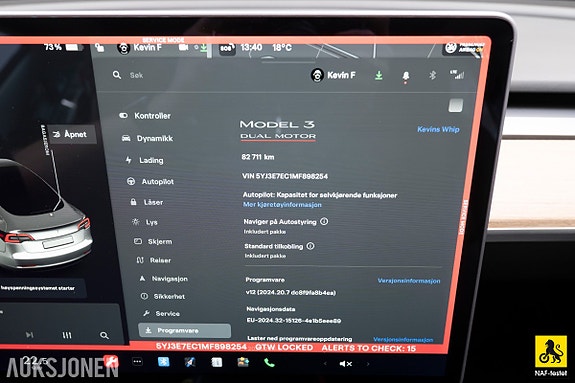
Task: Open the media equalizer icon
Action: (x=67, y=335)
